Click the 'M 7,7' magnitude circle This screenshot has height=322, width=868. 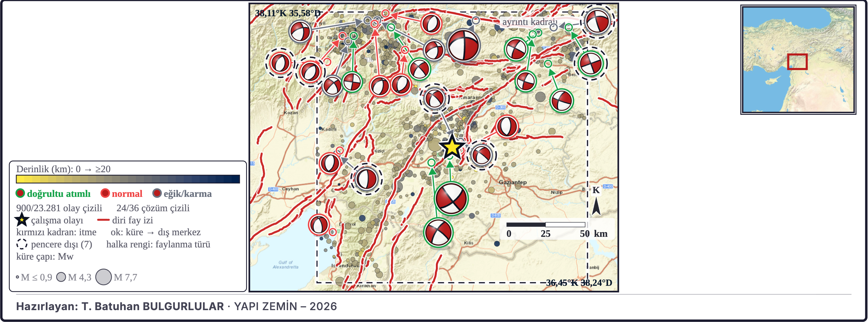point(104,277)
